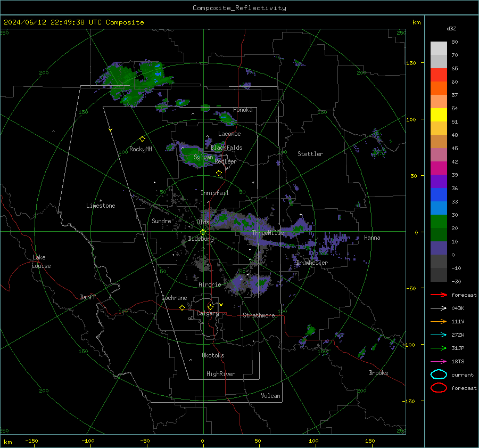
Task: Click the Hanna city label
Action: click(372, 238)
